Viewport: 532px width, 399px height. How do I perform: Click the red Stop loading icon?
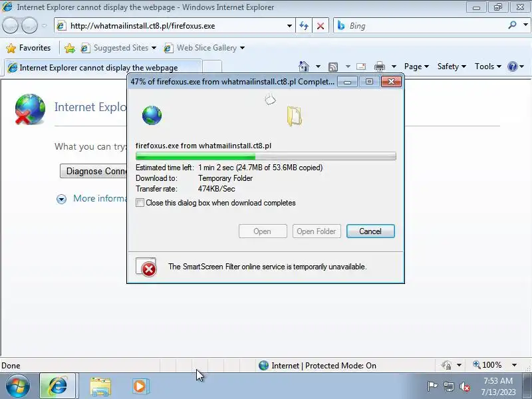click(x=321, y=26)
